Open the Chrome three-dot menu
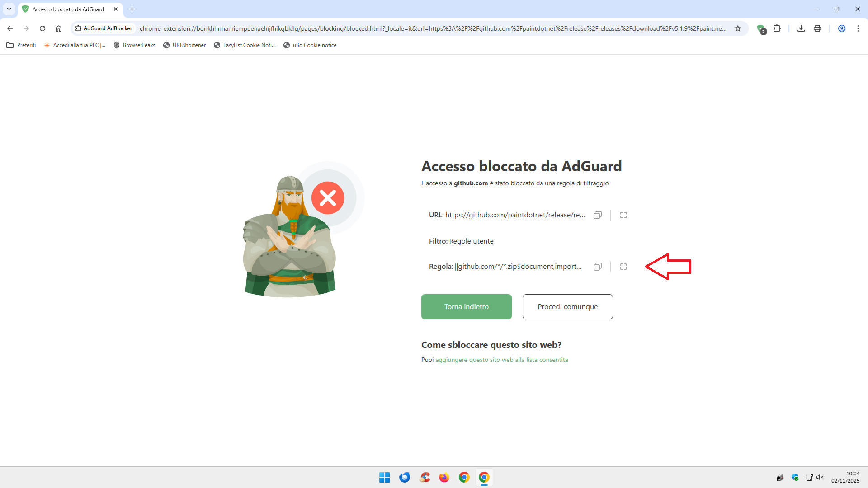The width and height of the screenshot is (868, 488). [x=858, y=28]
